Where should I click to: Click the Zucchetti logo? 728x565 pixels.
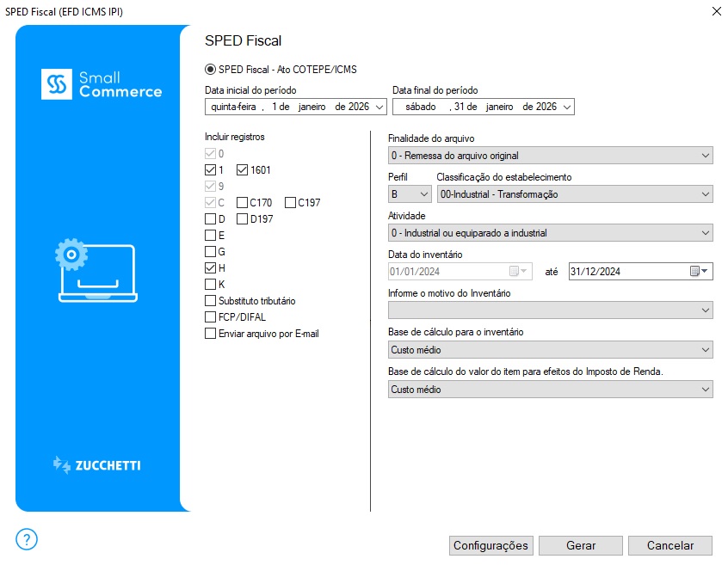tap(97, 465)
